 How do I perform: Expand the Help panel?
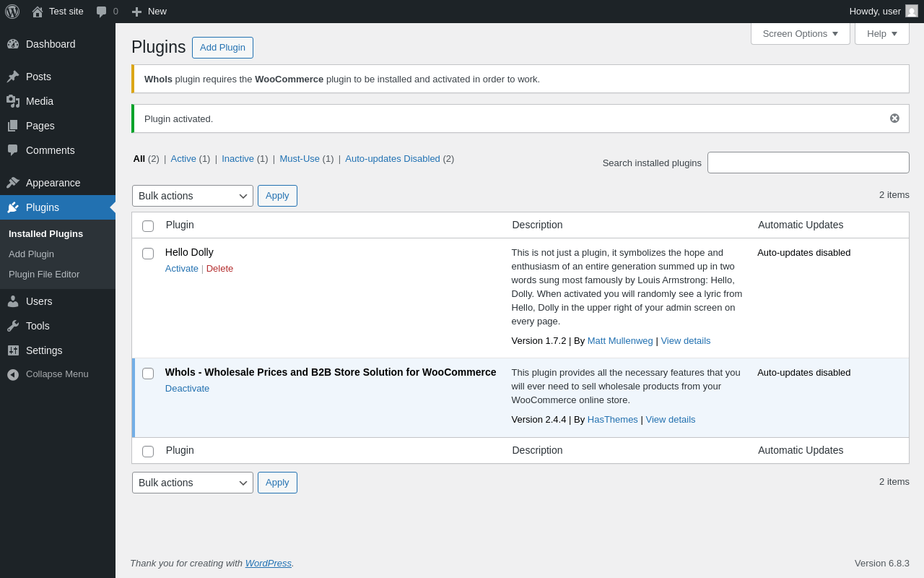[x=881, y=33]
